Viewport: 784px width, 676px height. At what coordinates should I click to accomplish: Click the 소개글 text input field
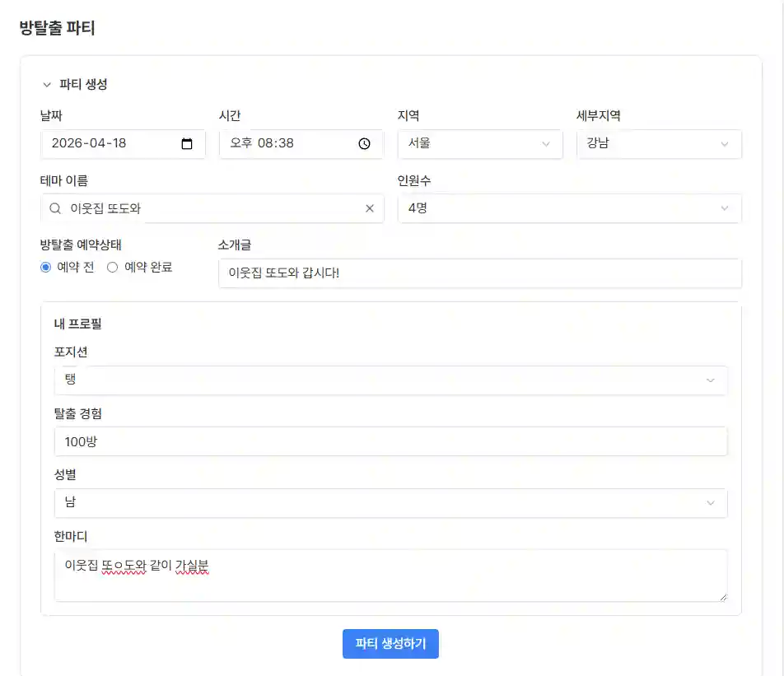479,273
